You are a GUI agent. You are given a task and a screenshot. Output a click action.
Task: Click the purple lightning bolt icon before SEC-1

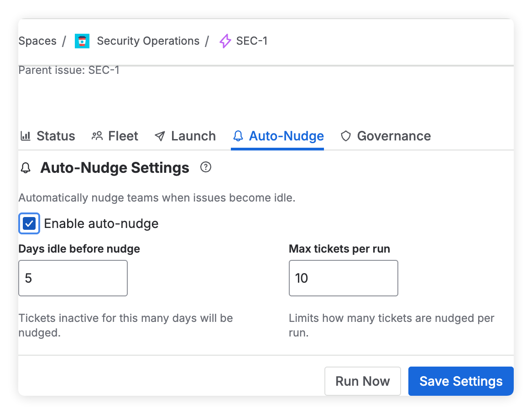point(224,41)
